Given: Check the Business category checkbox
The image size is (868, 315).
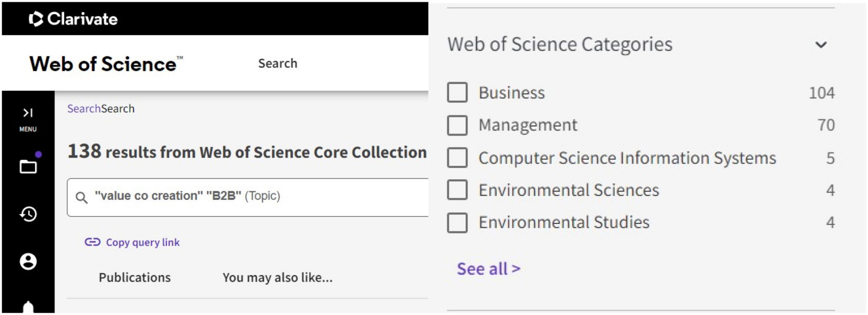Looking at the screenshot, I should click(457, 92).
